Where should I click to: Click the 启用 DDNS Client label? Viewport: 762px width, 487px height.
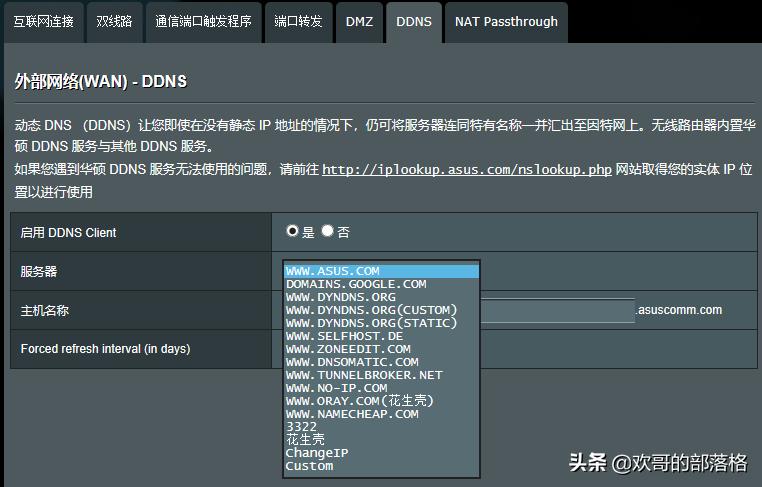pyautogui.click(x=69, y=233)
